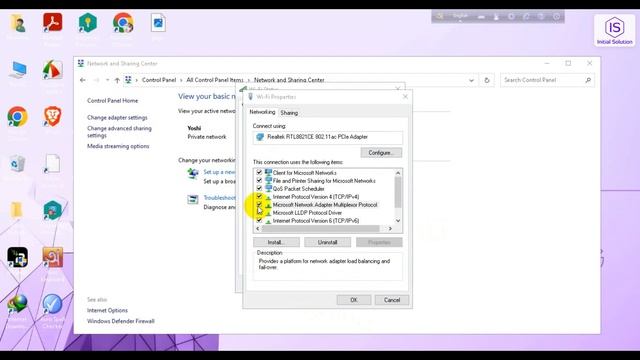Open Control Panel Home link
This screenshot has height=360, width=640.
113,100
